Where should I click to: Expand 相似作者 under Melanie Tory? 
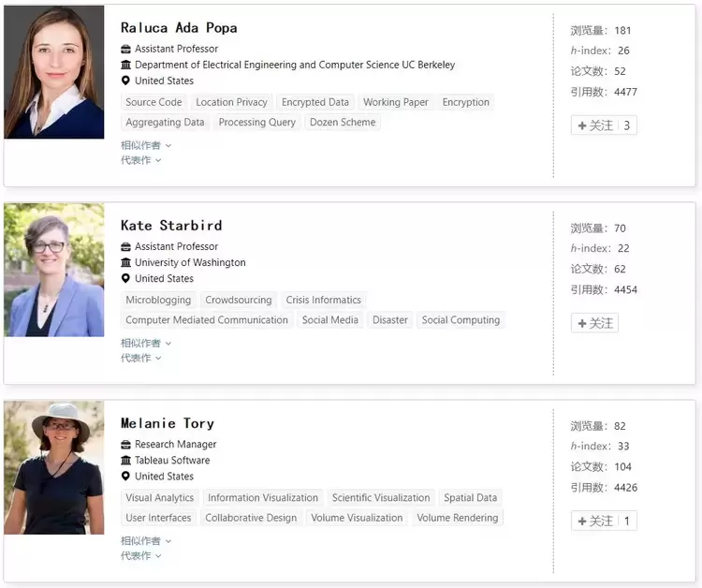coord(146,540)
